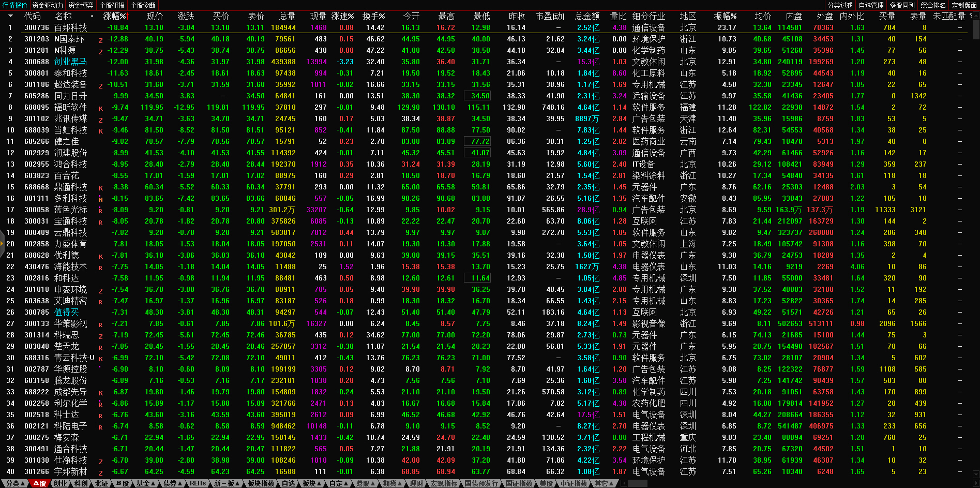Expand the 基金 category tab at the bottom

point(145,483)
